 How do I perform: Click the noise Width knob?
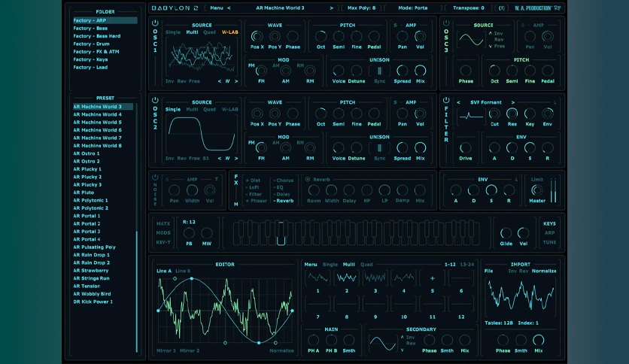pyautogui.click(x=192, y=190)
